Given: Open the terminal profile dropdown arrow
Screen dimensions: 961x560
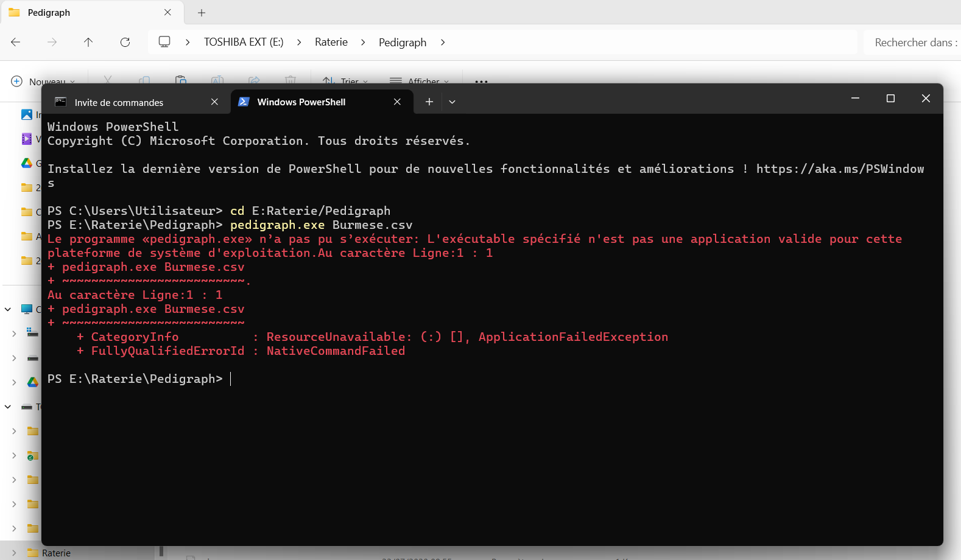Looking at the screenshot, I should tap(452, 102).
